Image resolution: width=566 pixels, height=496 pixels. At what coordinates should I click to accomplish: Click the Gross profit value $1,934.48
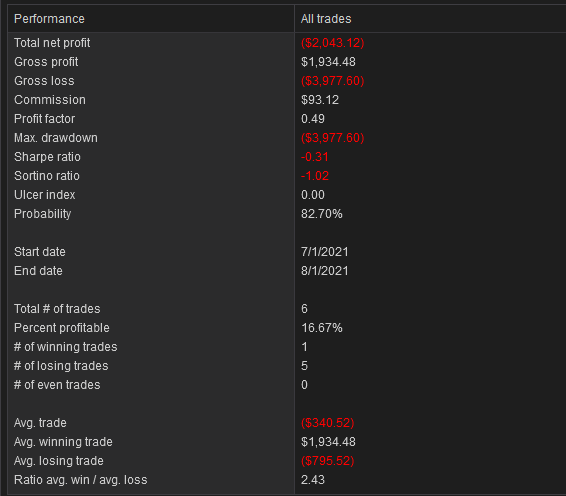coord(328,62)
